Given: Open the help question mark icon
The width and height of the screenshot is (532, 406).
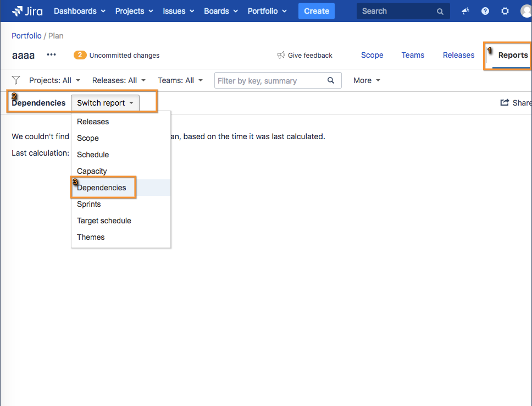Looking at the screenshot, I should (485, 11).
